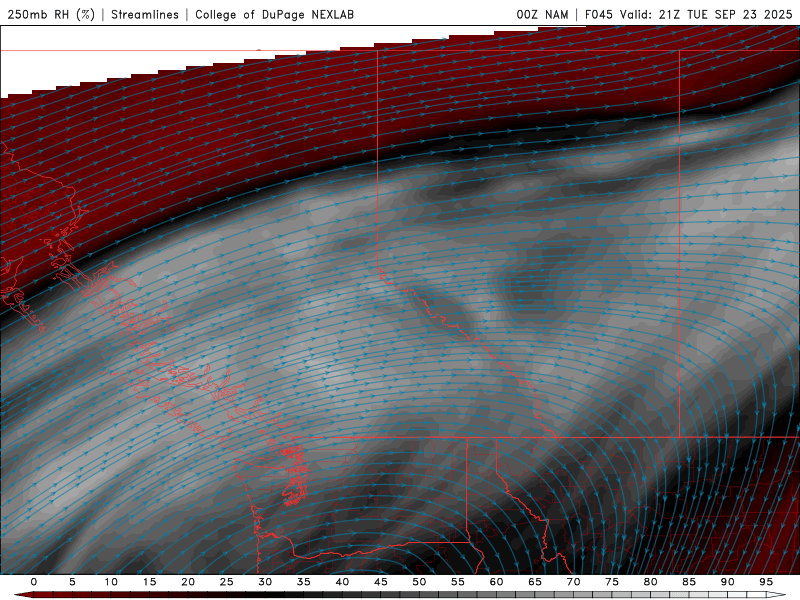Select the "55" value on the color scale
The width and height of the screenshot is (800, 600).
458,582
